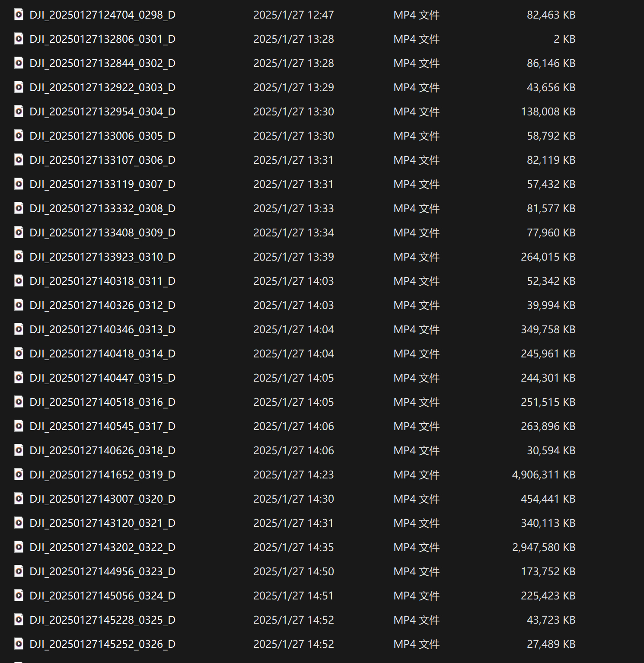Click the 2,947,580 KB size value

tap(544, 548)
